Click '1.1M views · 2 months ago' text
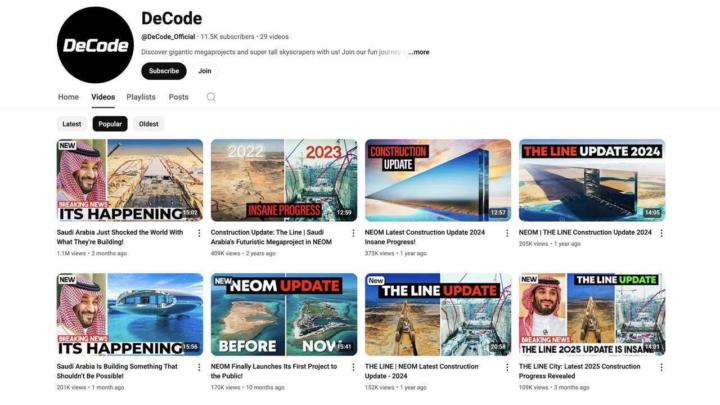 click(x=92, y=253)
